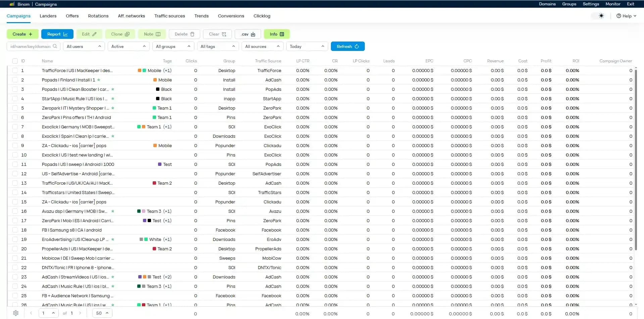Expand the All tags dropdown
The width and height of the screenshot is (644, 319).
point(218,46)
